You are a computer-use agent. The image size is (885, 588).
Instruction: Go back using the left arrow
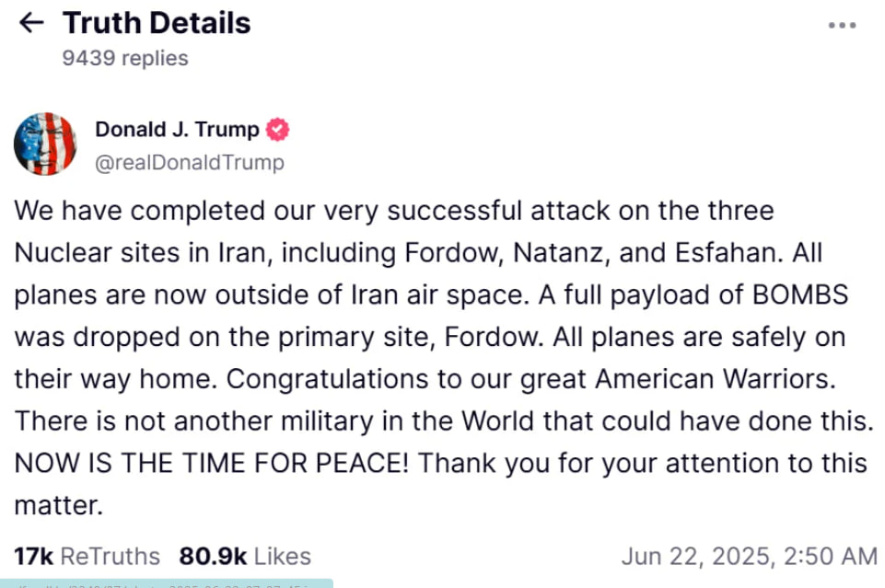31,23
